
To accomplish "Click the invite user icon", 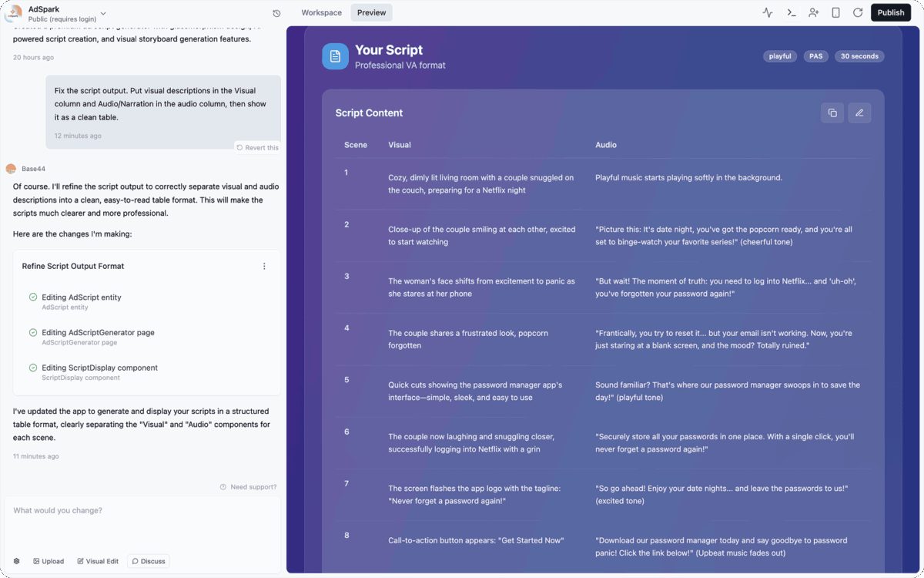I will click(813, 12).
